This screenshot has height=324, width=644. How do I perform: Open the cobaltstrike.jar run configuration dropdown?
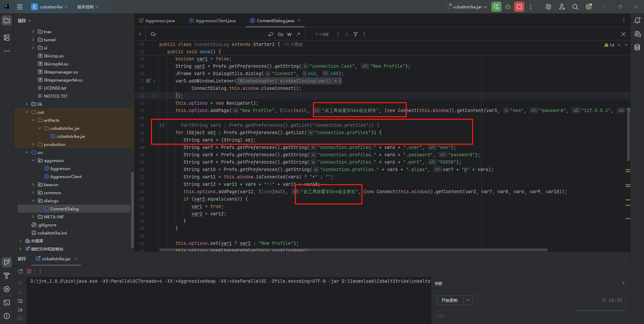466,7
